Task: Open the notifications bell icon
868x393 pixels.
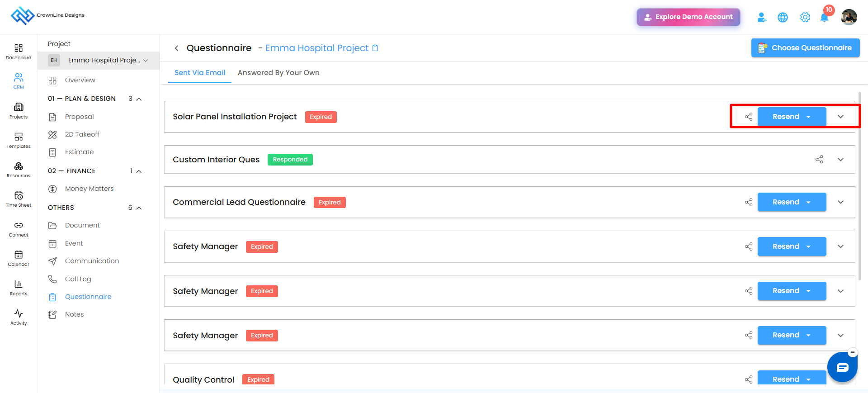Action: (x=824, y=18)
